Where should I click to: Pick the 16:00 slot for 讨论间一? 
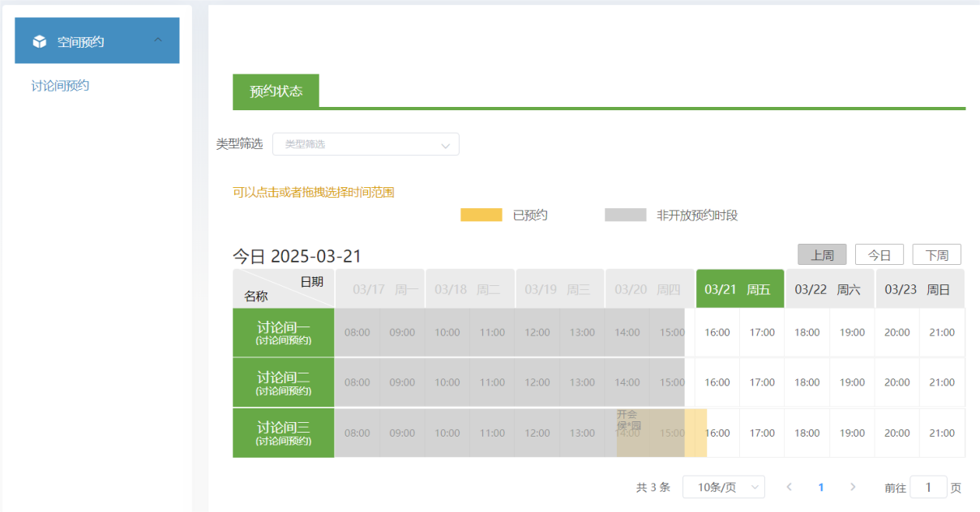click(x=717, y=333)
